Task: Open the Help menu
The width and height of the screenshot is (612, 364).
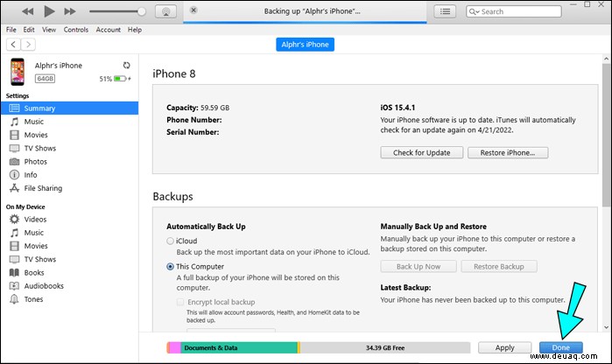Action: (x=135, y=30)
